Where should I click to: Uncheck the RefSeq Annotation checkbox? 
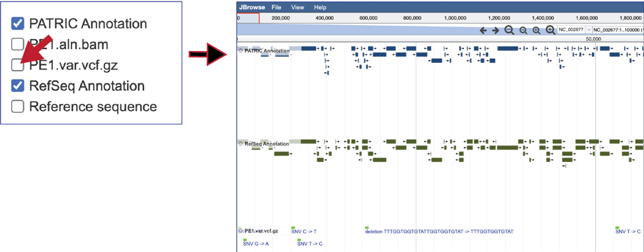[x=17, y=86]
